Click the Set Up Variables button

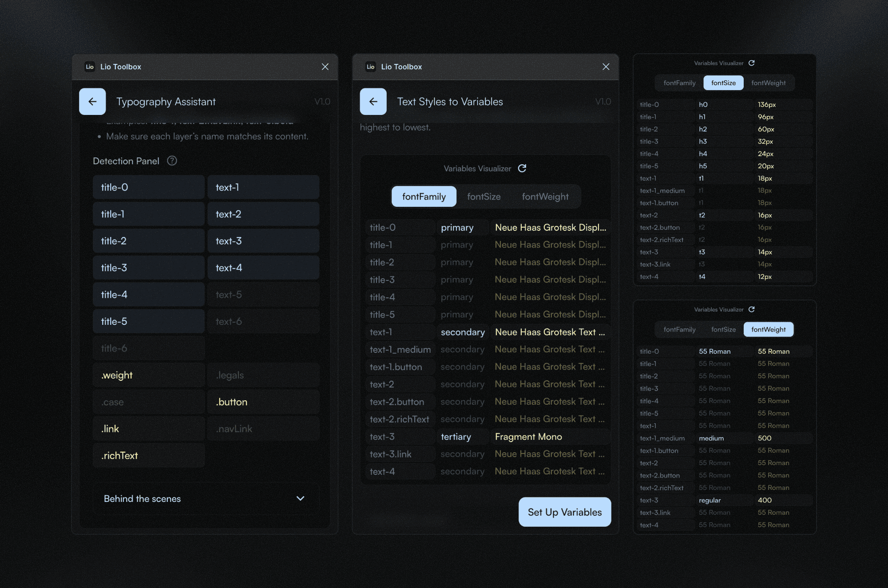[x=564, y=512]
